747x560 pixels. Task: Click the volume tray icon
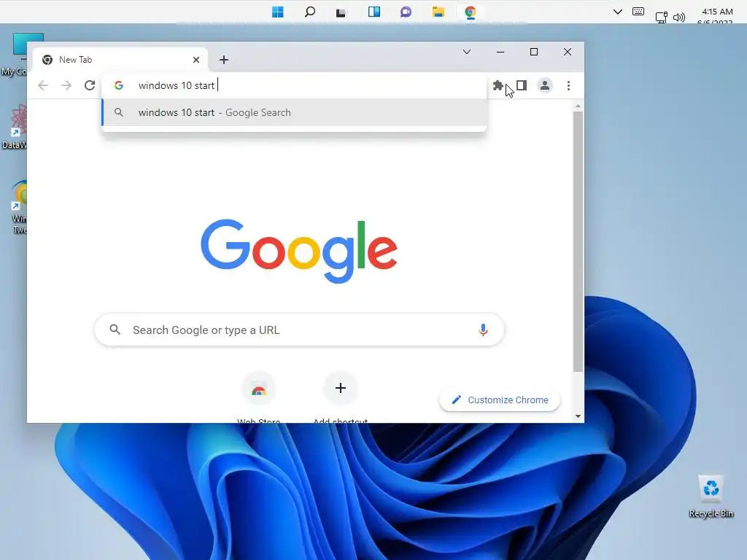coord(679,17)
